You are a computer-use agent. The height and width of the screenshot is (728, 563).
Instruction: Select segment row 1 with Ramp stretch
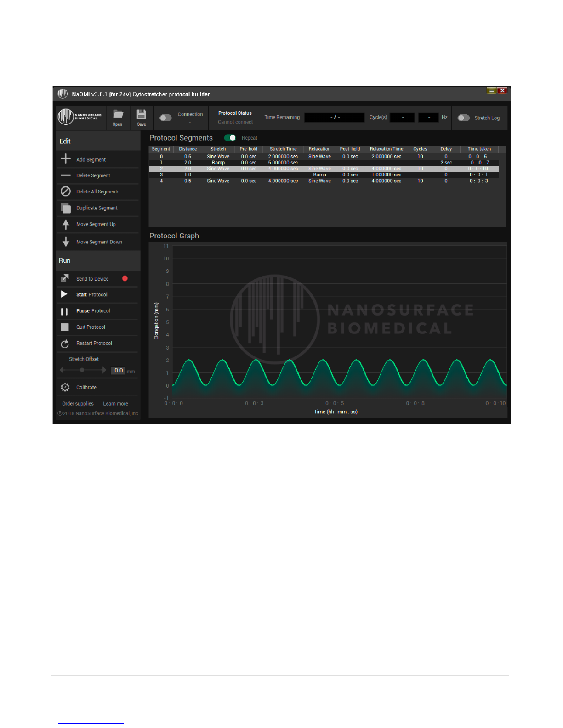(324, 163)
